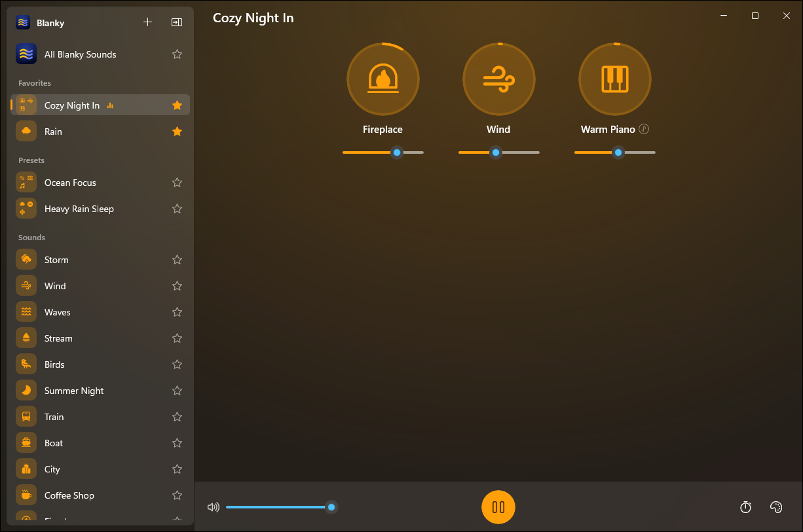
Task: Click the Train sound icon
Action: coord(26,417)
